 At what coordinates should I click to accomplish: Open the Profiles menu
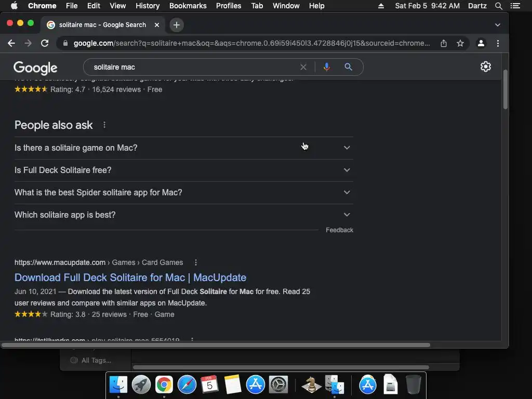coord(229,6)
